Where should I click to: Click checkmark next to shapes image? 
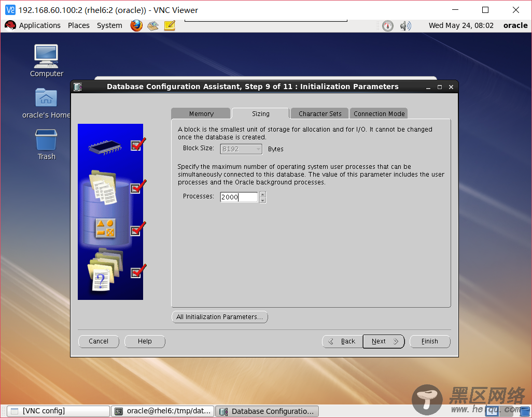click(138, 229)
